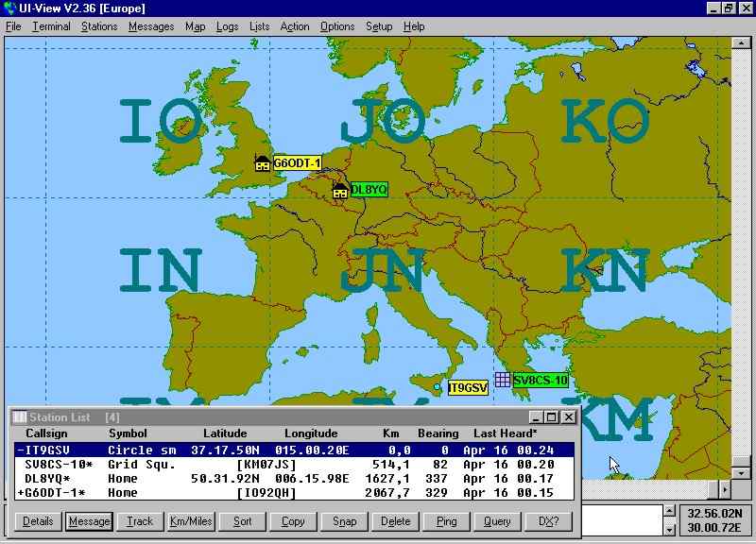Select the G6ODT-1 row in Station List

294,493
